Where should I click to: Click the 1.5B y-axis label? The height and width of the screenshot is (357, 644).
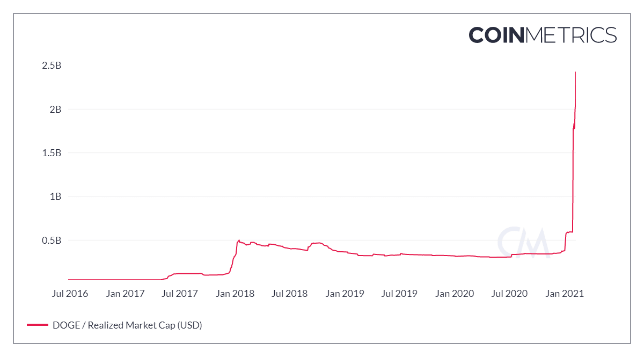tap(52, 153)
